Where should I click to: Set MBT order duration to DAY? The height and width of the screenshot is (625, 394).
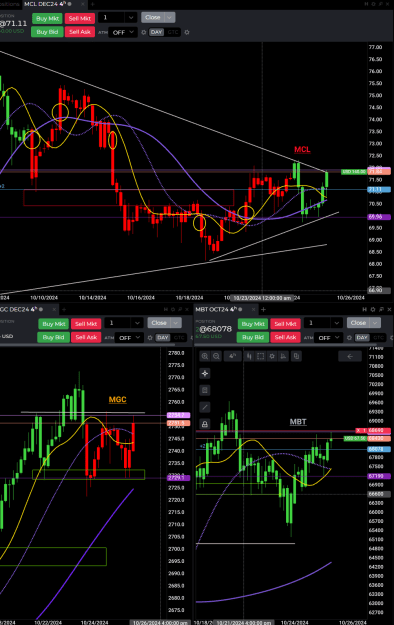(362, 338)
